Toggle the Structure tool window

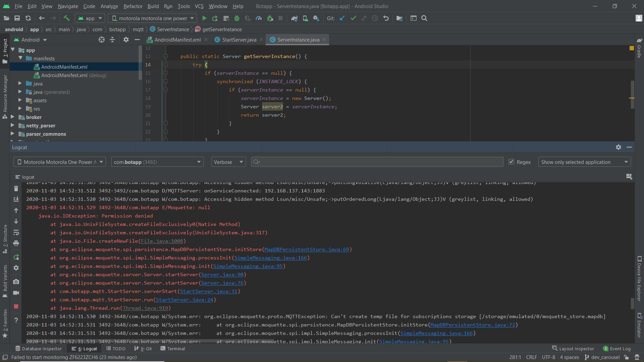[5, 239]
